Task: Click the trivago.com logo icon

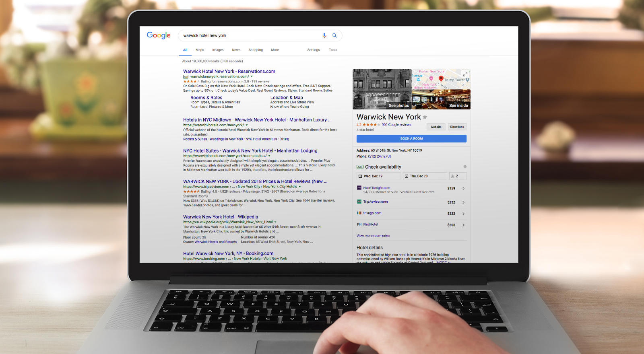Action: tap(359, 213)
